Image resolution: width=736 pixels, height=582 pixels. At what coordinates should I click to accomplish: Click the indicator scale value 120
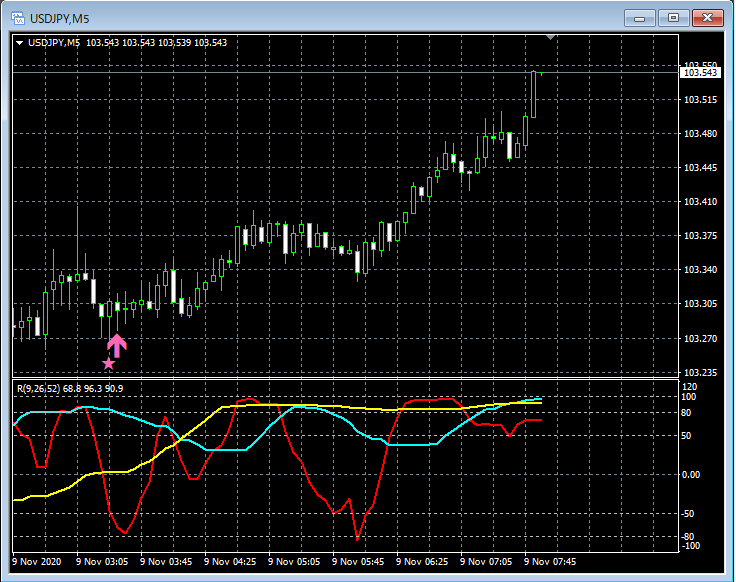click(x=690, y=387)
